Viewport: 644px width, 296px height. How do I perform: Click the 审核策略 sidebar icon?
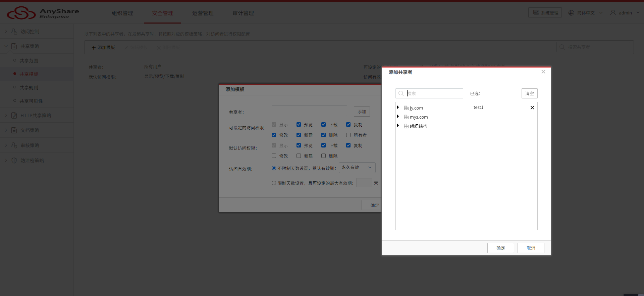pos(14,145)
